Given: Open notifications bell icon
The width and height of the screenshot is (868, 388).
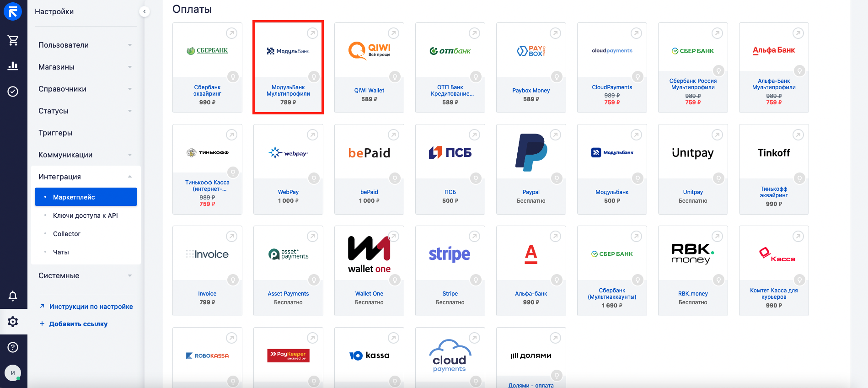Looking at the screenshot, I should [13, 296].
